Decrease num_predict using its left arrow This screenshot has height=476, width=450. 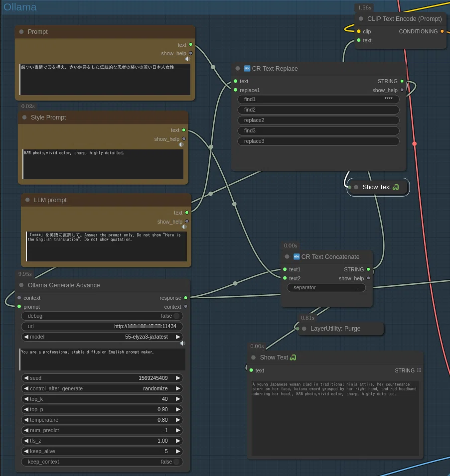(26, 431)
